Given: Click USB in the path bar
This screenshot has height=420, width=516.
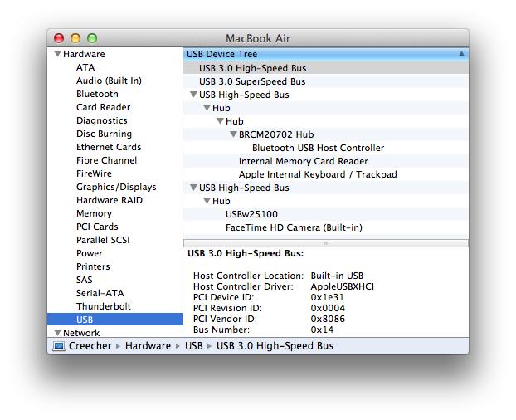Looking at the screenshot, I should click(x=194, y=346).
